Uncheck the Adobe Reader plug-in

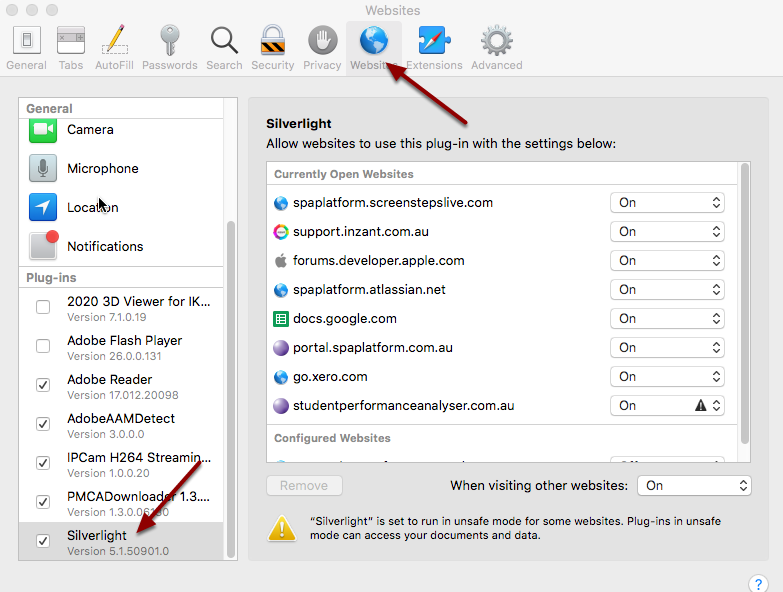pos(43,385)
